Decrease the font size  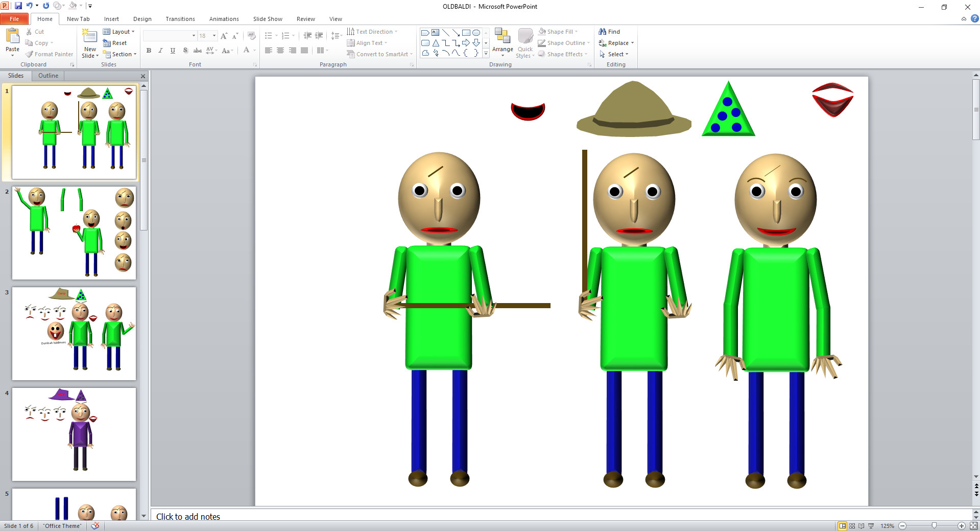pos(235,36)
